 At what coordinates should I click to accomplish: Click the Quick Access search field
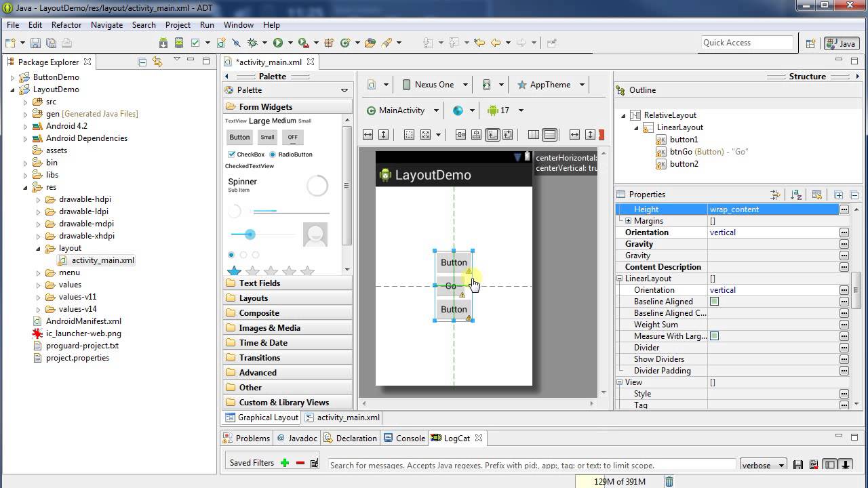(747, 43)
